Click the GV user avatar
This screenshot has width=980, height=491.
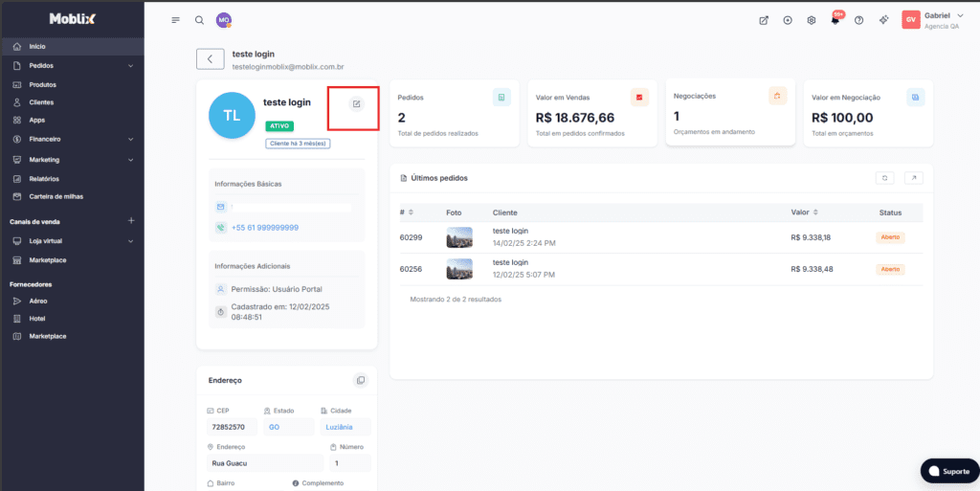pyautogui.click(x=911, y=20)
